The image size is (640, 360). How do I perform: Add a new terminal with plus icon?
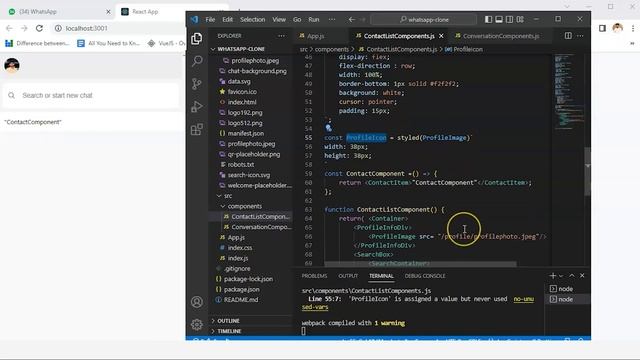click(x=553, y=276)
